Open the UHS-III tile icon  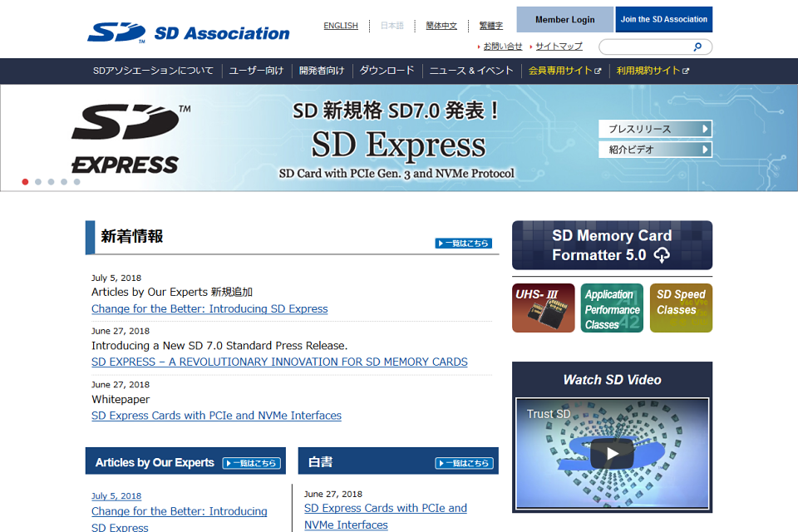[x=543, y=308]
